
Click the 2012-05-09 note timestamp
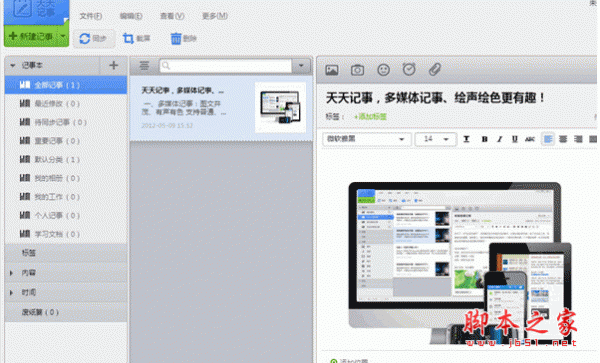(x=167, y=125)
